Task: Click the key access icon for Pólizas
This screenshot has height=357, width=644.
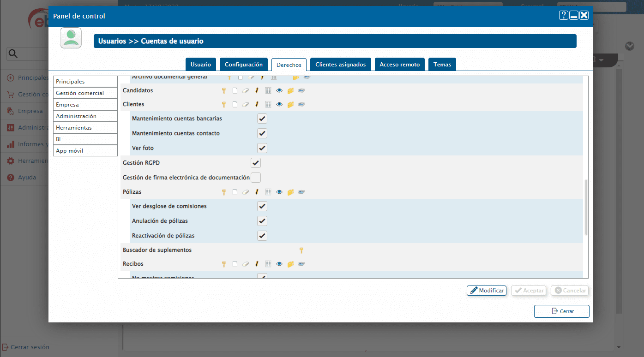Action: pyautogui.click(x=224, y=192)
